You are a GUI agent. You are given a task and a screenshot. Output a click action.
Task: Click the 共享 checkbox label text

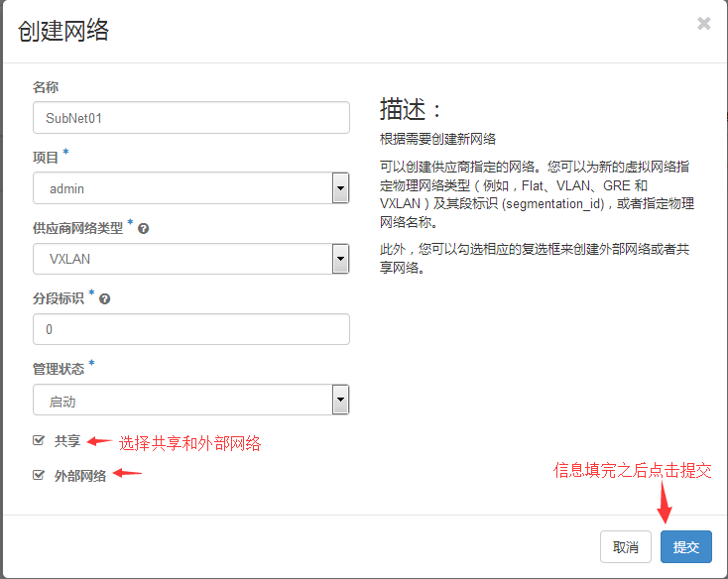tap(67, 441)
